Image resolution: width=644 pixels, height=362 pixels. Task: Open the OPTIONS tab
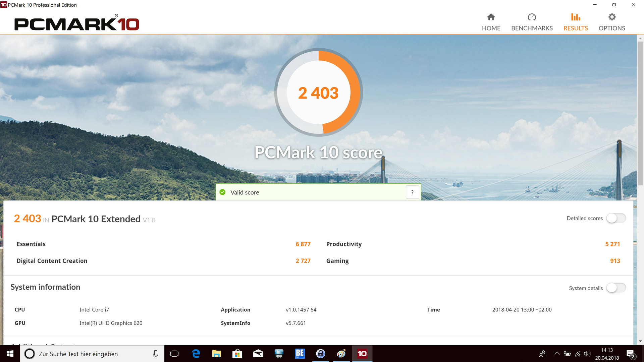click(x=612, y=22)
